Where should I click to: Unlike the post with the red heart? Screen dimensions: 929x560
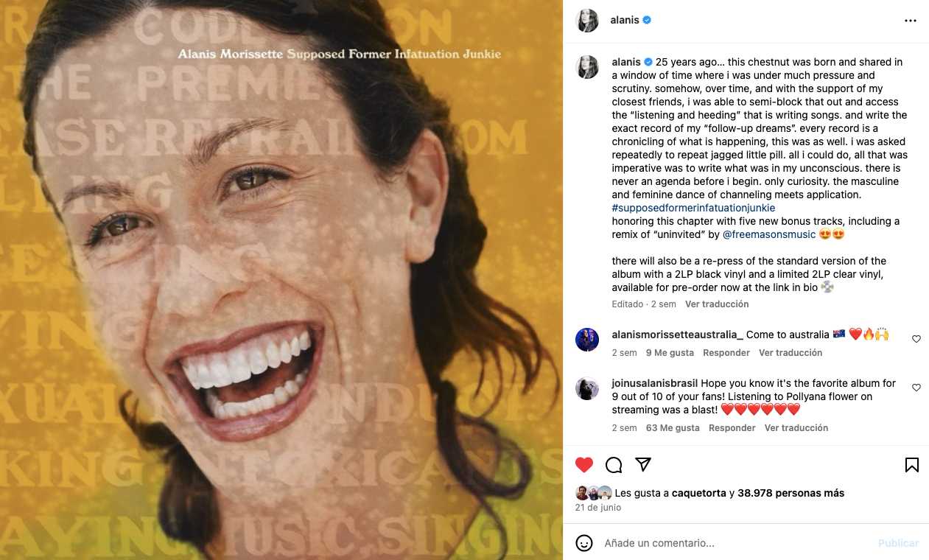[584, 465]
